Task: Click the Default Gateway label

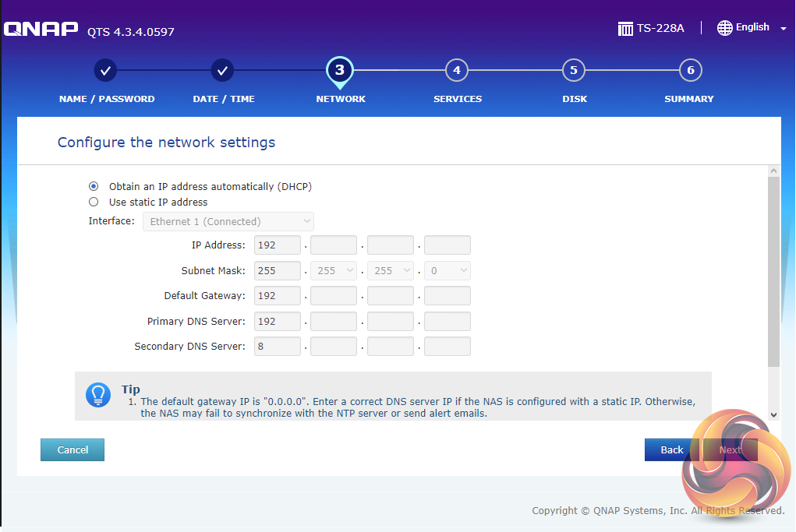Action: click(204, 296)
